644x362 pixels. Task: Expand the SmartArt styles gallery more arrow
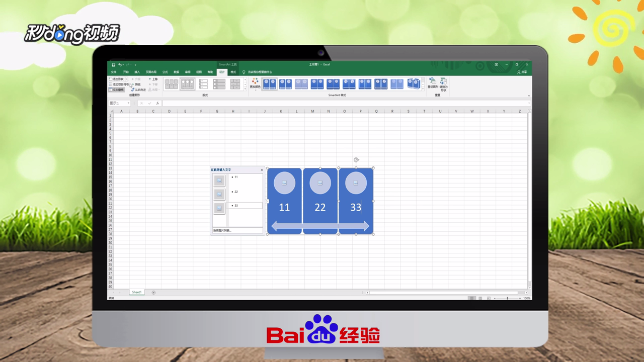tap(423, 89)
